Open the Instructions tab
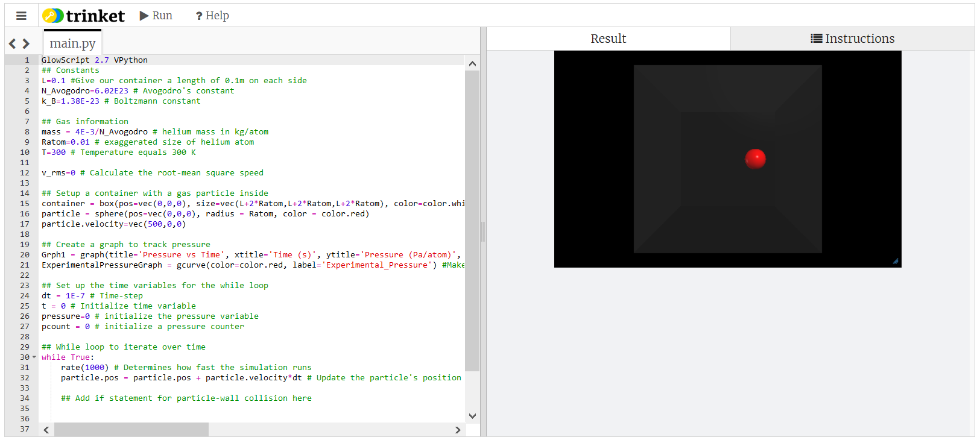 [x=852, y=39]
